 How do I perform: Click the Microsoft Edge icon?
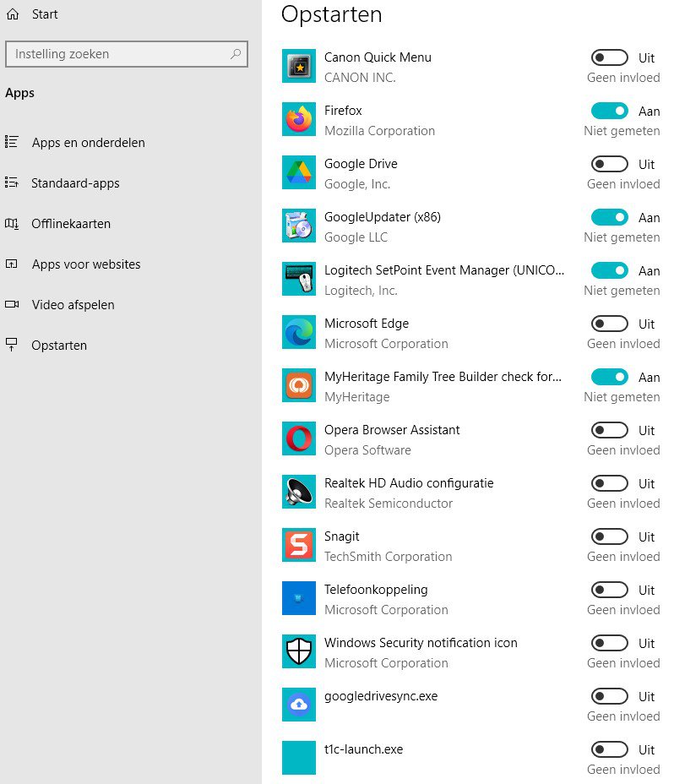click(x=298, y=332)
